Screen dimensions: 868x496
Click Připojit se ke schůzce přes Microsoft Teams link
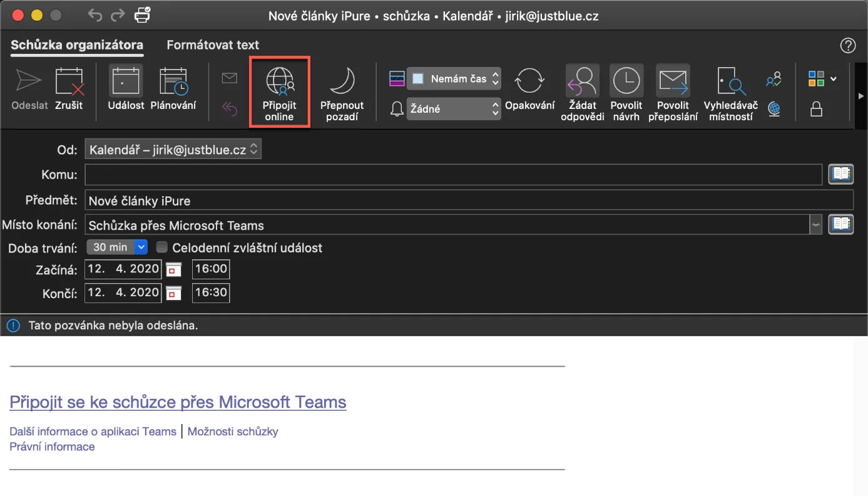(x=178, y=402)
